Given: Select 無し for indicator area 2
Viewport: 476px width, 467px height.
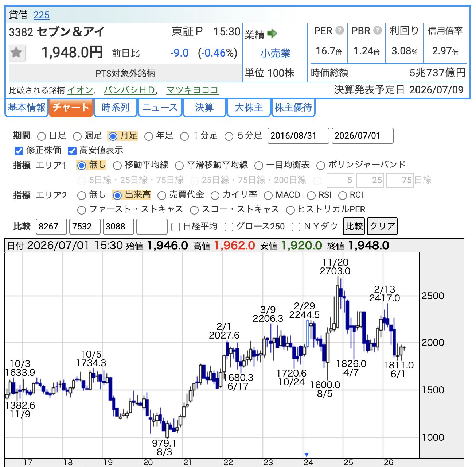Looking at the screenshot, I should tap(82, 196).
